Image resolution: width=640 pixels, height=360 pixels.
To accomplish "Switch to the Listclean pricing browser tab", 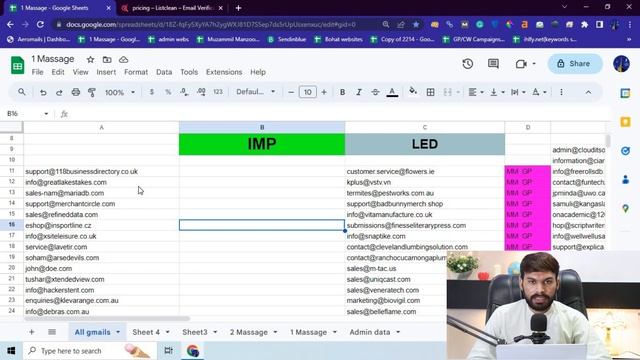I will (173, 8).
